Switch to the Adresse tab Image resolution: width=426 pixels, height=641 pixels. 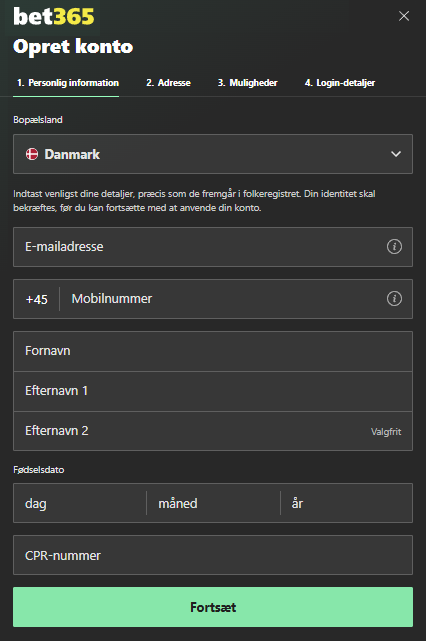(x=168, y=83)
